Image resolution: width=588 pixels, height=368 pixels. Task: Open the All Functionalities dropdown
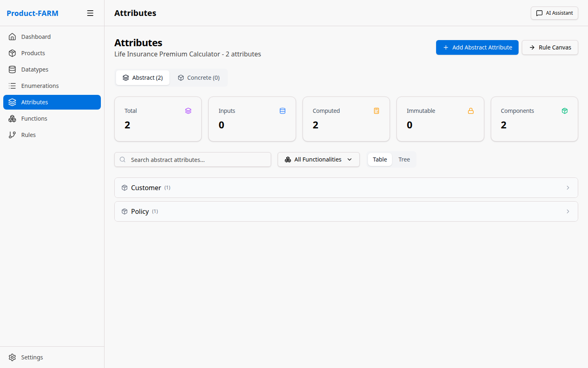318,159
